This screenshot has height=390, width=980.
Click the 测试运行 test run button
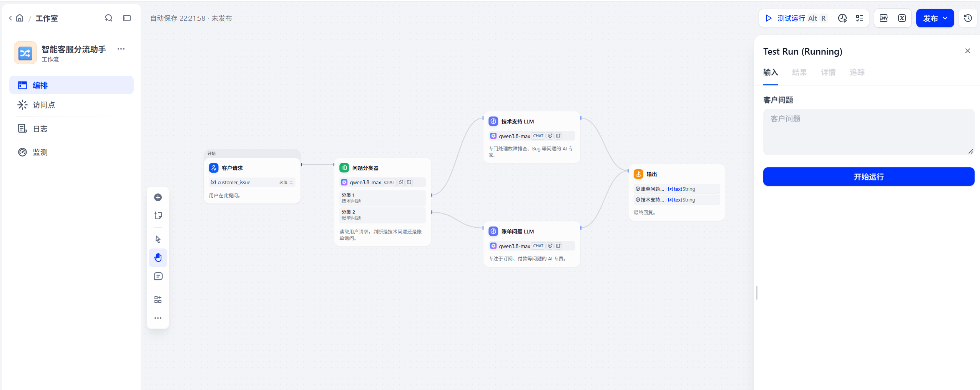(796, 18)
